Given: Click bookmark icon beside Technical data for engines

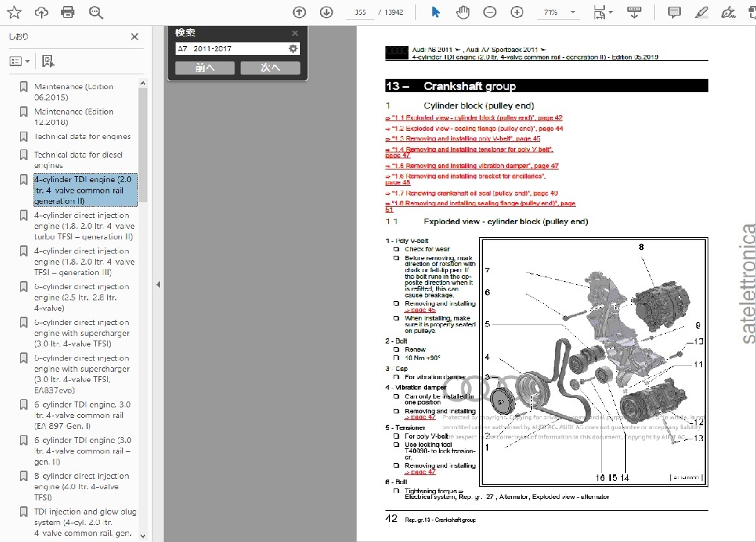Looking at the screenshot, I should (23, 137).
